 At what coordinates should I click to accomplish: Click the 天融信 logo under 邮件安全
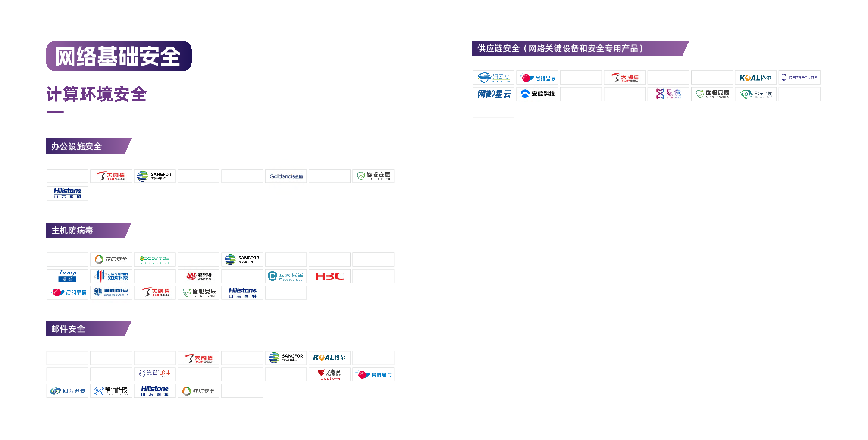point(198,358)
